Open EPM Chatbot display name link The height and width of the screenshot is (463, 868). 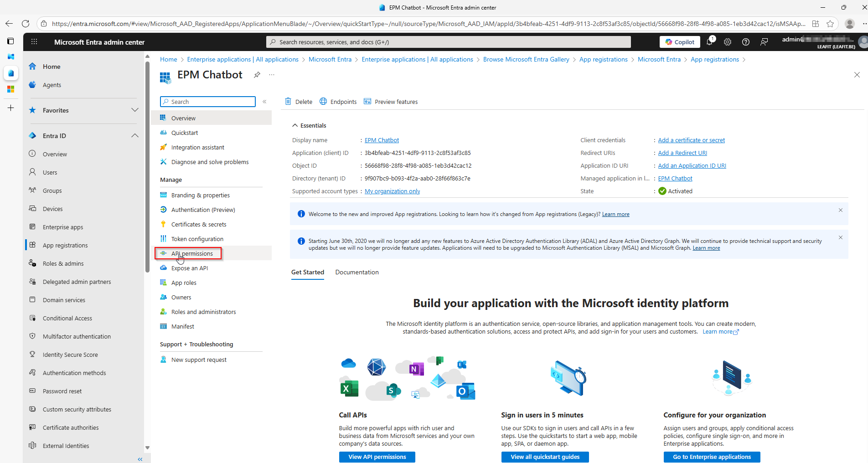382,140
